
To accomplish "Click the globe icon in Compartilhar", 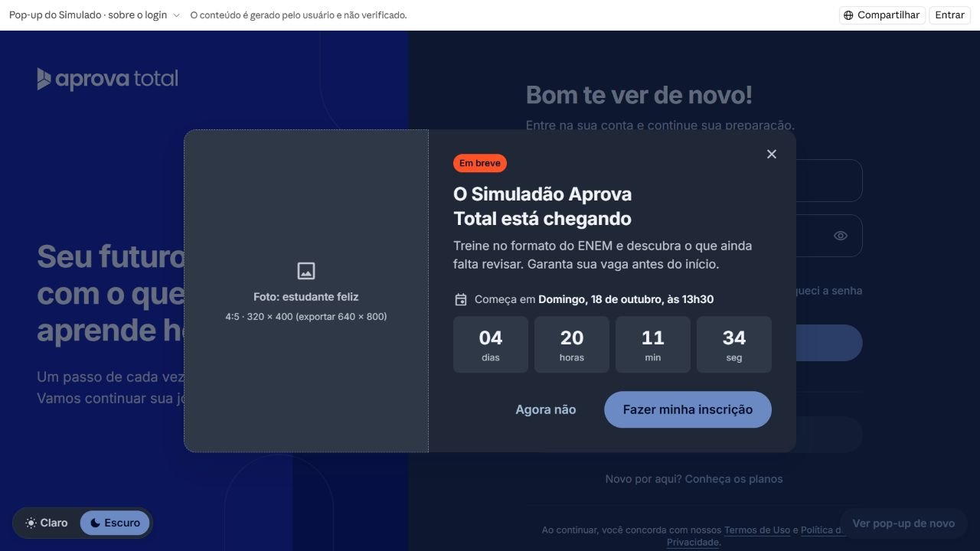I will coord(848,15).
